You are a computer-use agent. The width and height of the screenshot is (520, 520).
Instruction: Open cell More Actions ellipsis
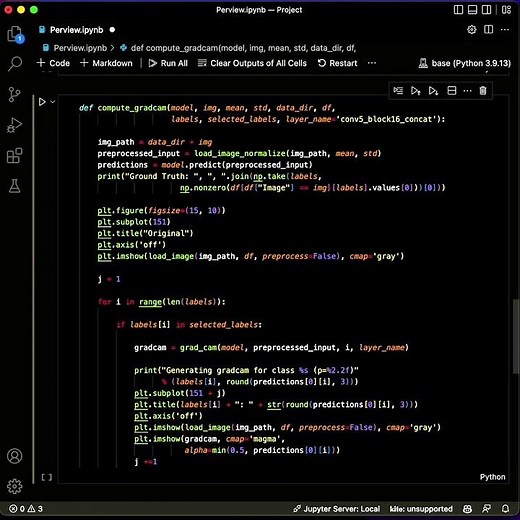point(467,91)
